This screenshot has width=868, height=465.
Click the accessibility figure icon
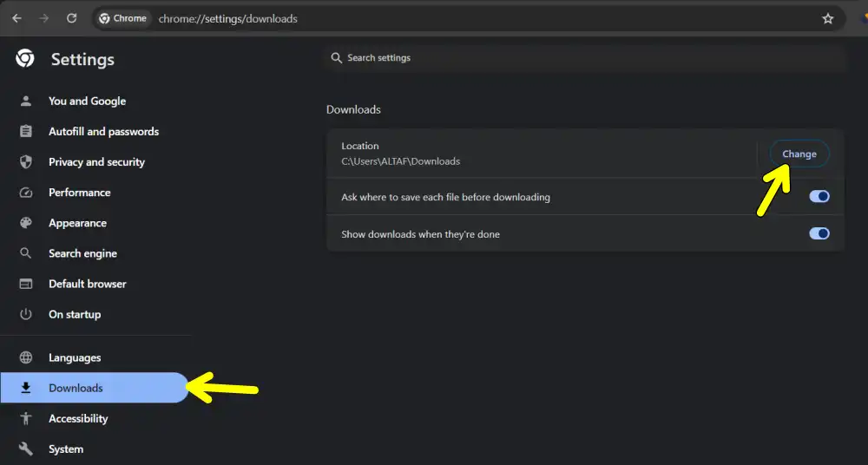click(x=25, y=418)
